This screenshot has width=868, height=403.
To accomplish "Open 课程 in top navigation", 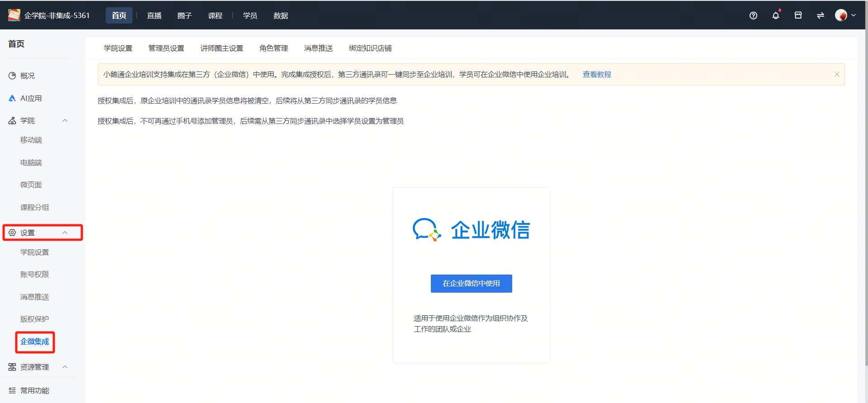I will tap(215, 15).
